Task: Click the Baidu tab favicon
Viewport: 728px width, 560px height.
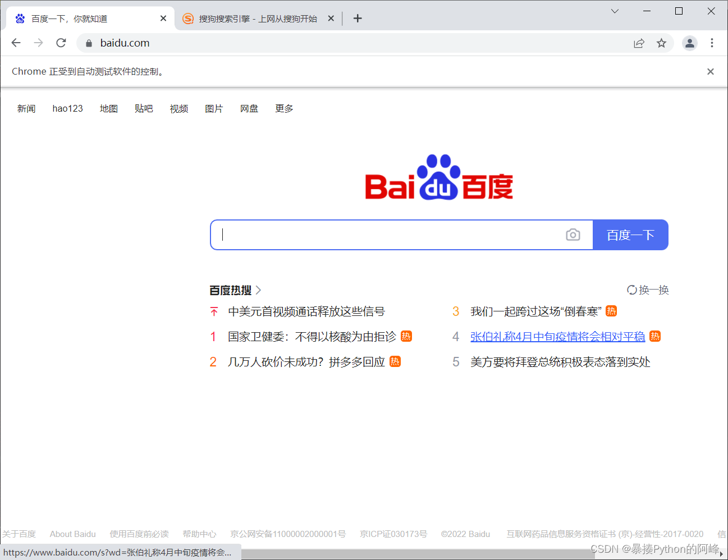Action: coord(20,19)
